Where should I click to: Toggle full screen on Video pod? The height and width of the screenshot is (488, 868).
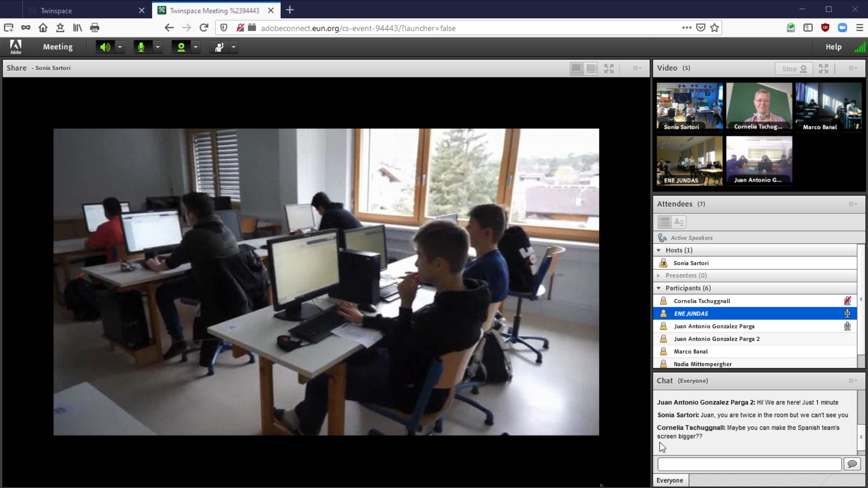(824, 68)
